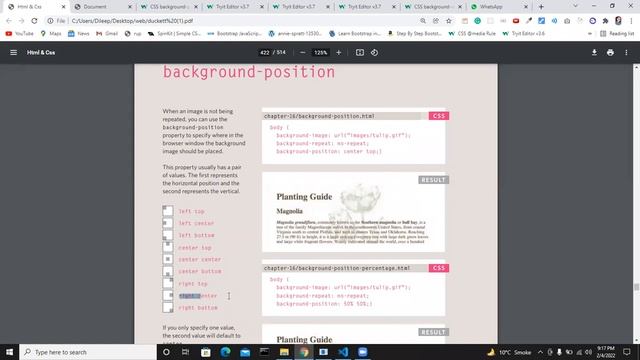The width and height of the screenshot is (640, 360).
Task: Open the Maps bookmark
Action: [51, 33]
